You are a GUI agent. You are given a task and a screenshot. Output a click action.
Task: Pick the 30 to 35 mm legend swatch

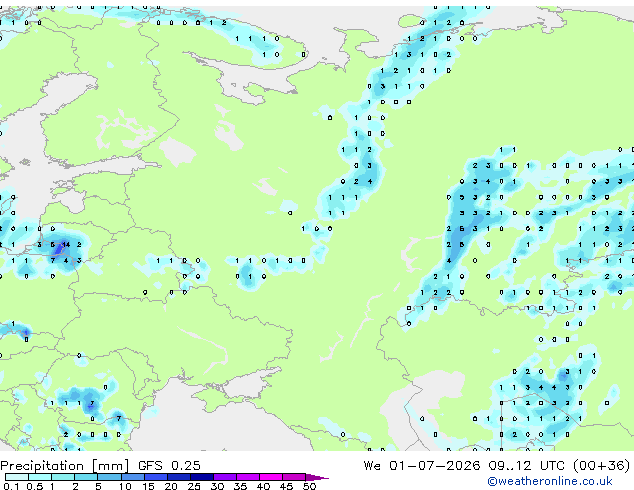click(224, 477)
